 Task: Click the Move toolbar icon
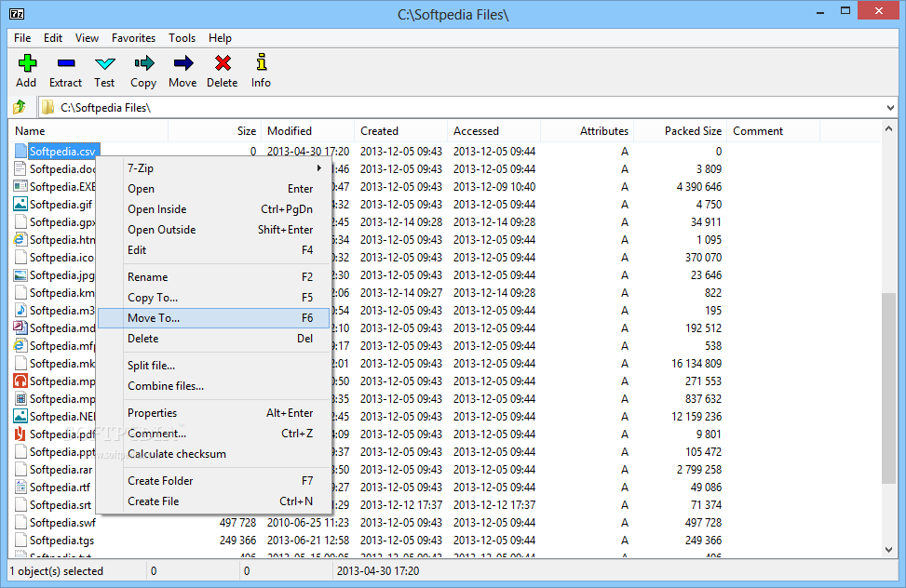(183, 63)
